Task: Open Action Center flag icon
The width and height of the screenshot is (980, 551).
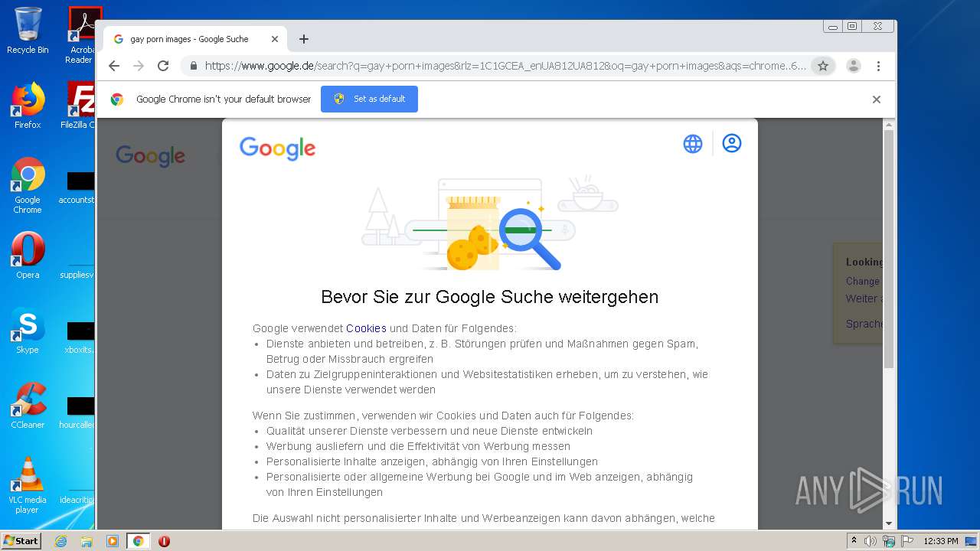Action: coord(907,541)
